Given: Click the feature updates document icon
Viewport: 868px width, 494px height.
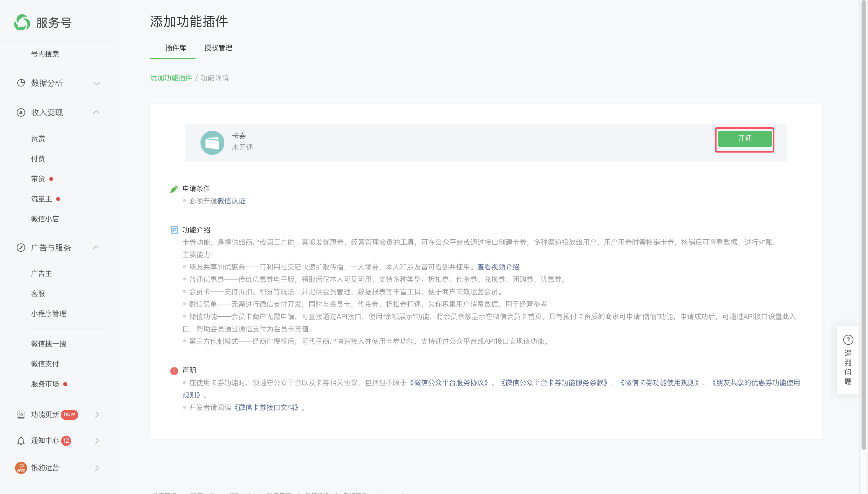Looking at the screenshot, I should coord(21,415).
